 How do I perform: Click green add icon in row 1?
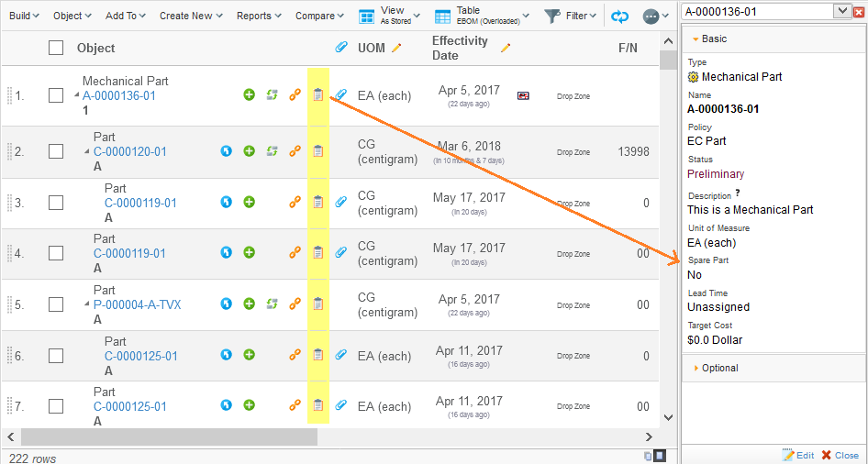point(249,94)
